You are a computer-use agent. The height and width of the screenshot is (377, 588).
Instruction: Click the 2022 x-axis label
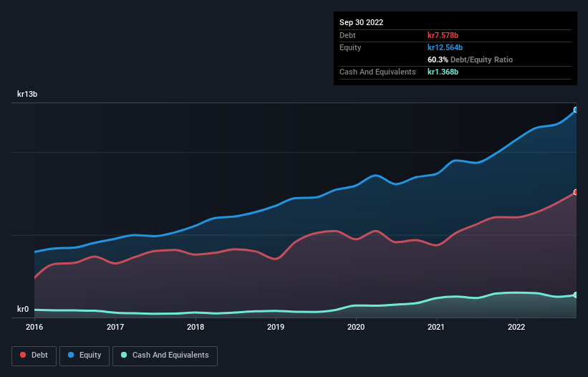coord(516,327)
